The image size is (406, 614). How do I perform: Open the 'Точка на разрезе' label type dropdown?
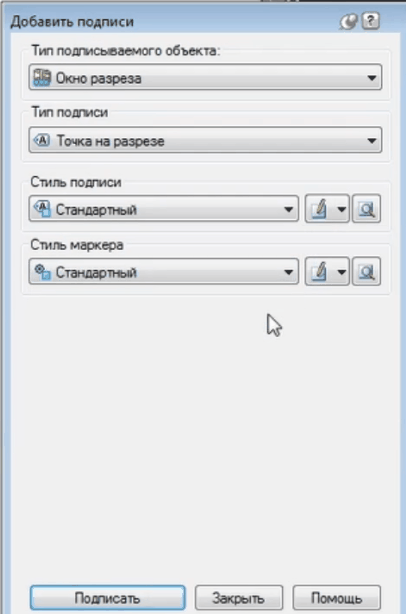pos(205,140)
